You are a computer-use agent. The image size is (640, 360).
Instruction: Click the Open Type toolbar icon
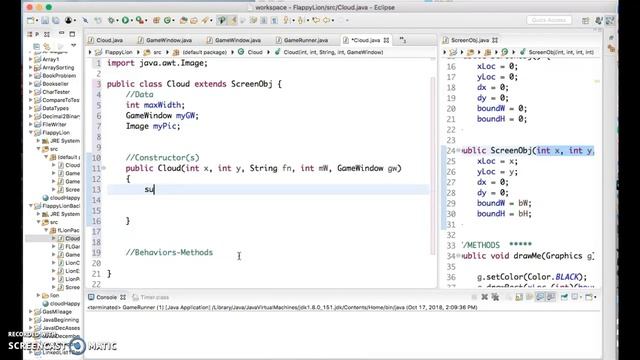tap(184, 20)
